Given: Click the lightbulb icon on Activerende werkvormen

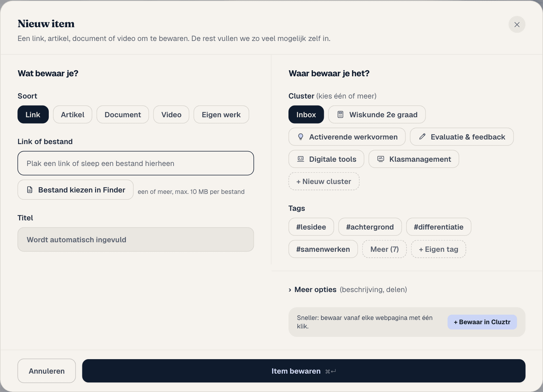Looking at the screenshot, I should pyautogui.click(x=300, y=137).
